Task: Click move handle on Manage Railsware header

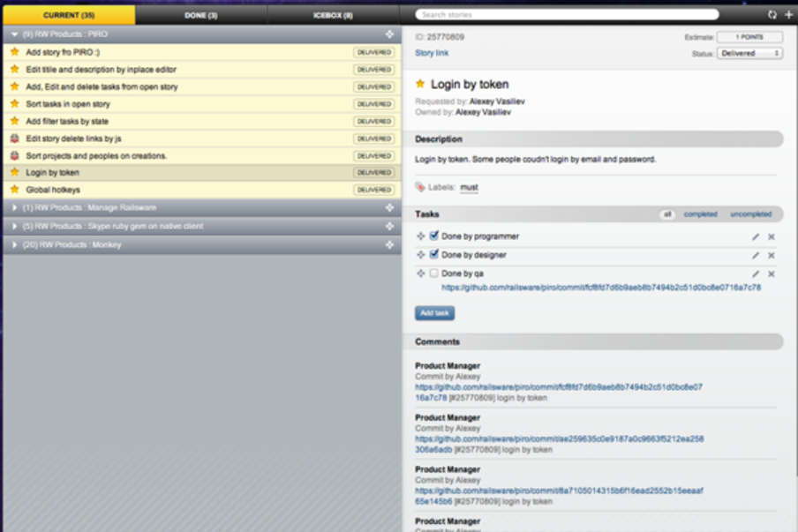Action: coord(389,207)
